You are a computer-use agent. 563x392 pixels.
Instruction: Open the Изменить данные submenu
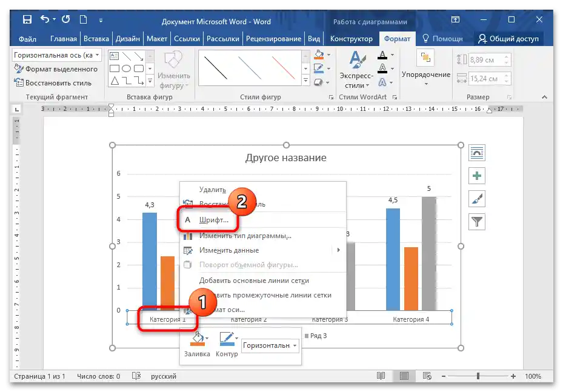pyautogui.click(x=263, y=250)
